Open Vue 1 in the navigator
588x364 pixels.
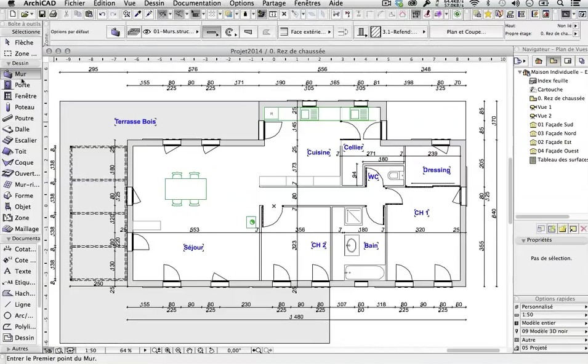click(541, 107)
